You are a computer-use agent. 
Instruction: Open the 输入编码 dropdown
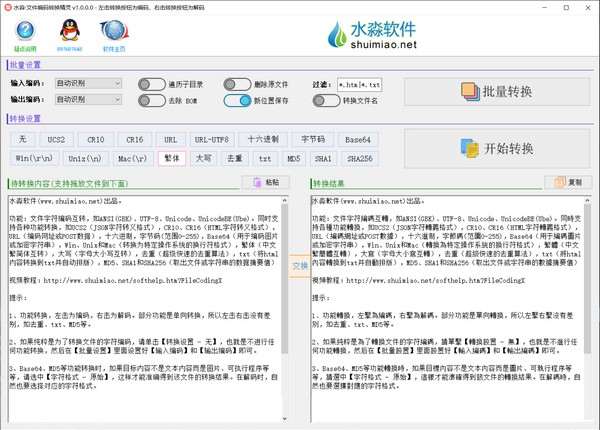(88, 84)
